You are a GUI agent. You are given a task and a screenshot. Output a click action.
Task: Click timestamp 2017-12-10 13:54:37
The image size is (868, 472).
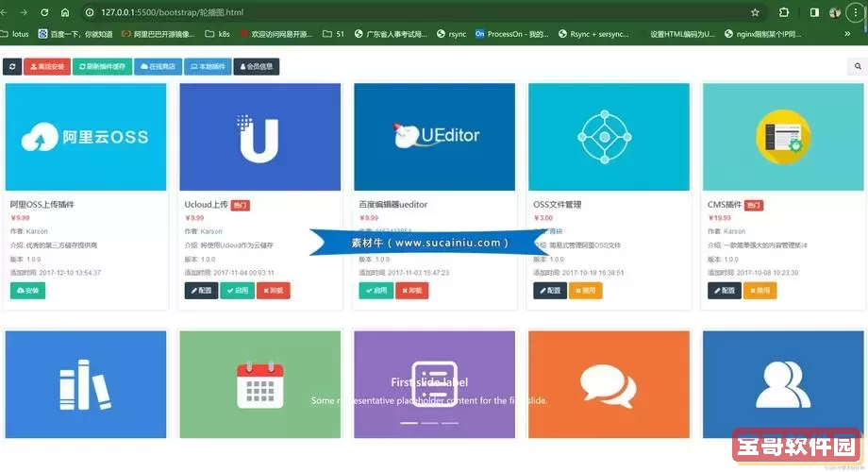[x=70, y=273]
